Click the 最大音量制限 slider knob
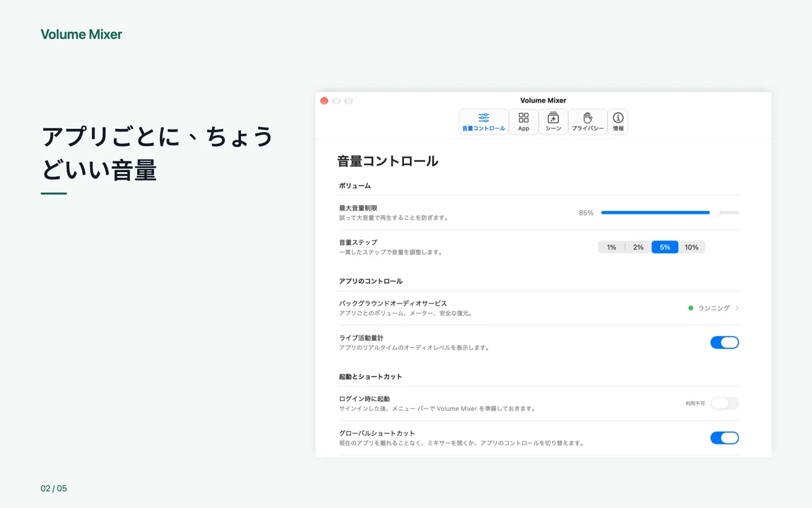Screen dimensions: 812x508 pyautogui.click(x=714, y=213)
